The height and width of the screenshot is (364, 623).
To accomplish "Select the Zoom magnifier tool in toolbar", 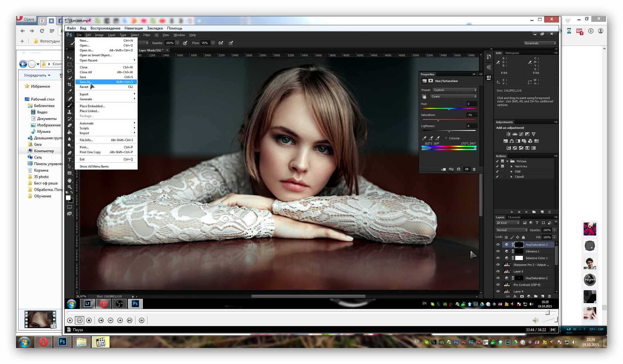I will (x=70, y=187).
